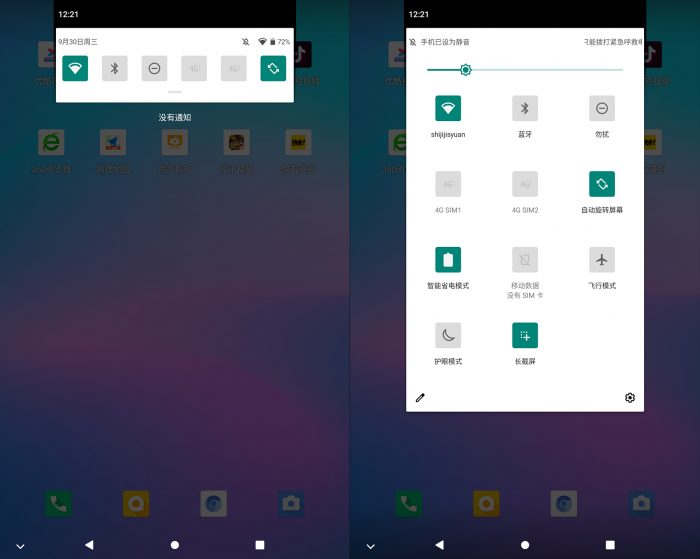This screenshot has width=700, height=559.
Task: Tap the 飞行模式 airplane icon tile
Action: coord(601,260)
